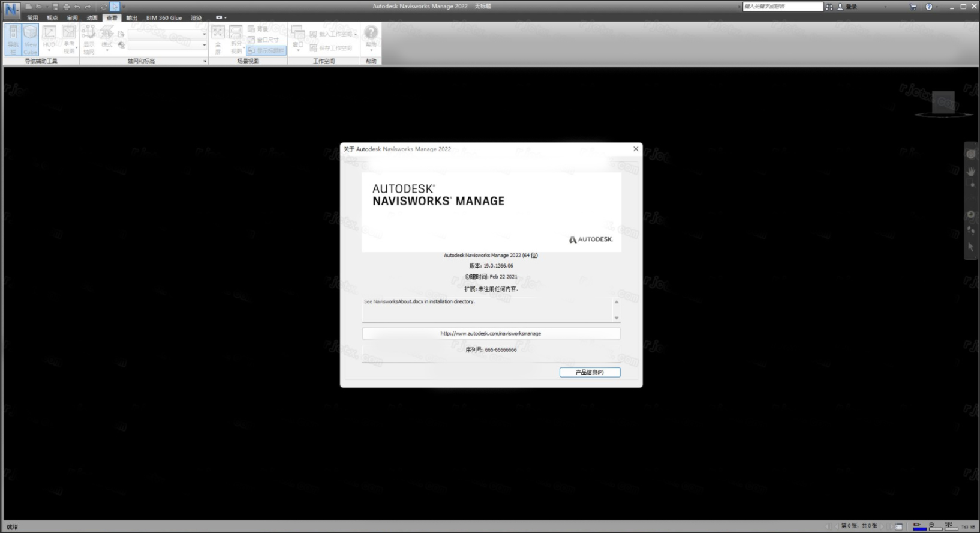
Task: Click the down arrow of the About text scrollbar
Action: [616, 318]
